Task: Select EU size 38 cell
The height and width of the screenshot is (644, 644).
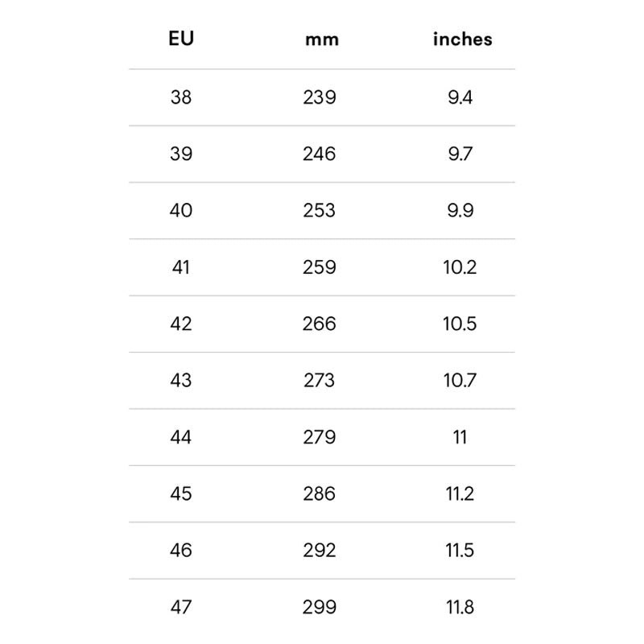Action: coord(181,97)
